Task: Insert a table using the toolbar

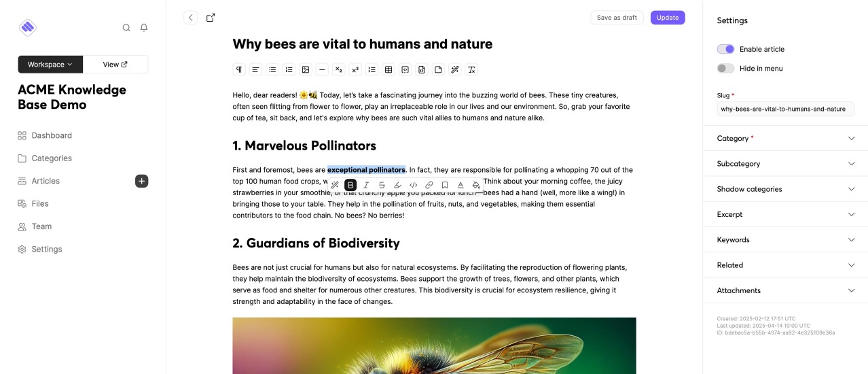Action: coord(388,69)
